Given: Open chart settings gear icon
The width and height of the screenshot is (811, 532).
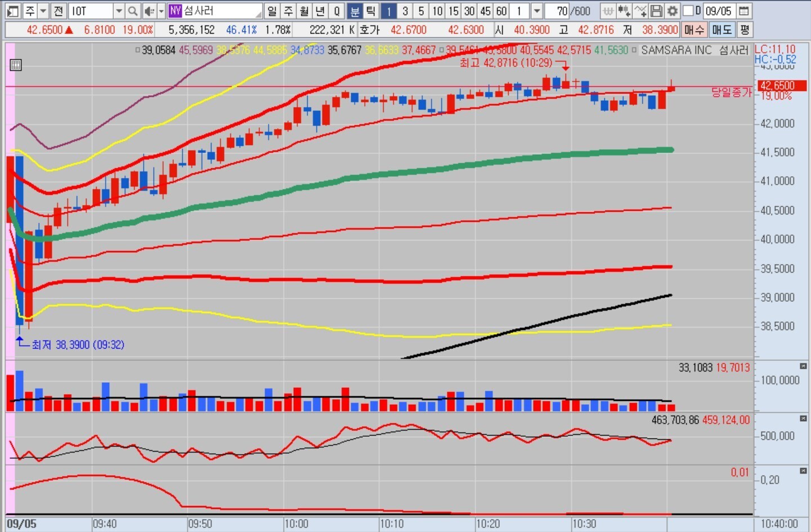Looking at the screenshot, I should click(x=672, y=11).
